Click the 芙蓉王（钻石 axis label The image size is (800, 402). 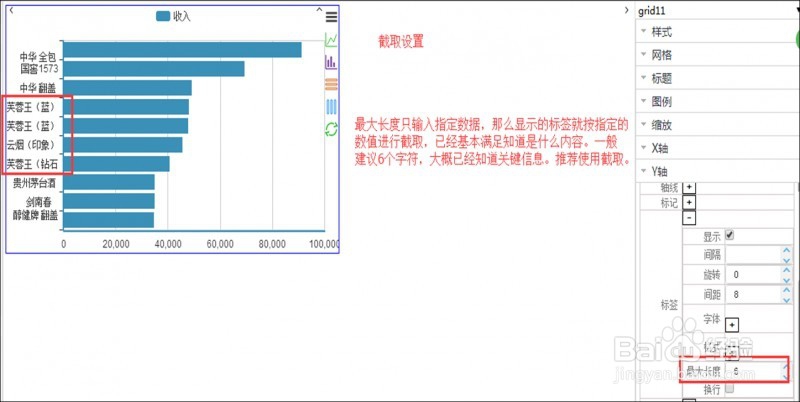[x=32, y=164]
